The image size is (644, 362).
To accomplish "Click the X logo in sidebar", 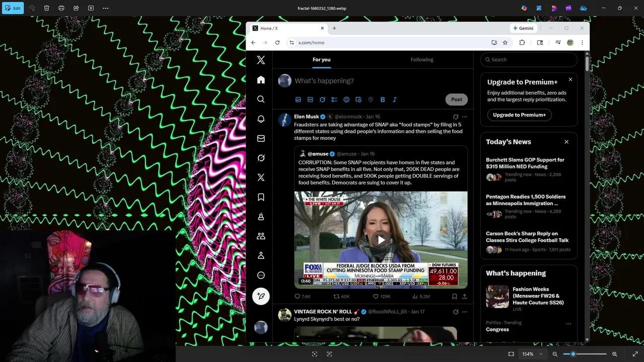I will [x=261, y=60].
